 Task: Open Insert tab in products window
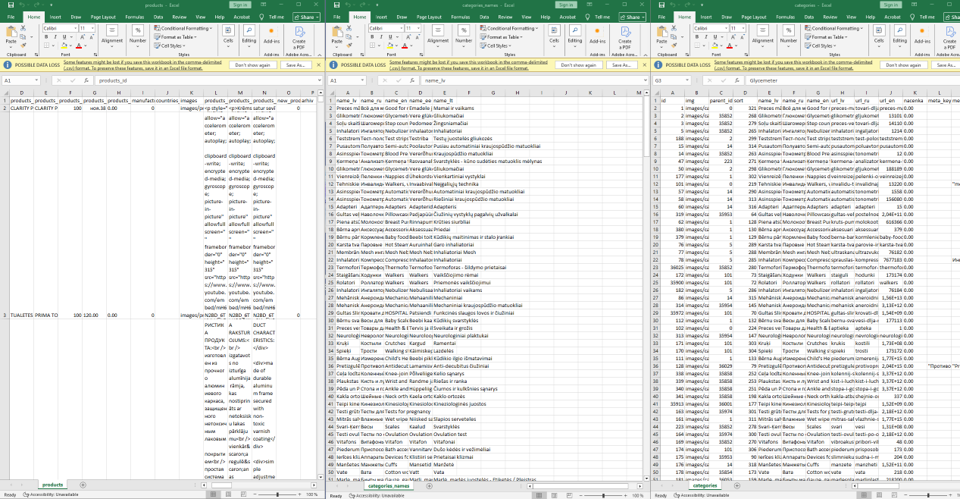tap(55, 17)
